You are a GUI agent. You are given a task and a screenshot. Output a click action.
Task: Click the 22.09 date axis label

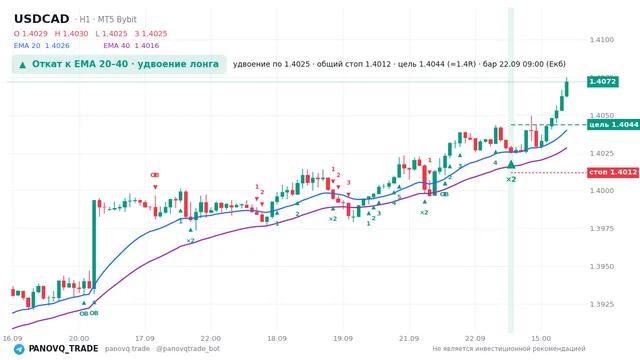(x=475, y=338)
